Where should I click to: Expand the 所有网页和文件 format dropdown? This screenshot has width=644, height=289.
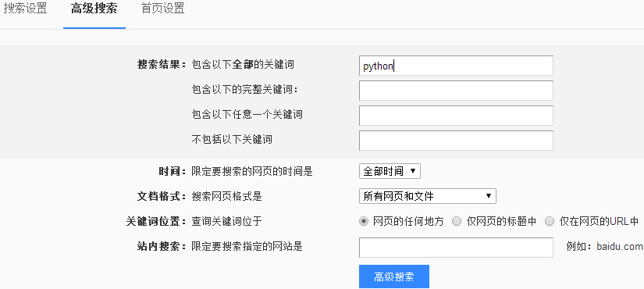pos(428,196)
